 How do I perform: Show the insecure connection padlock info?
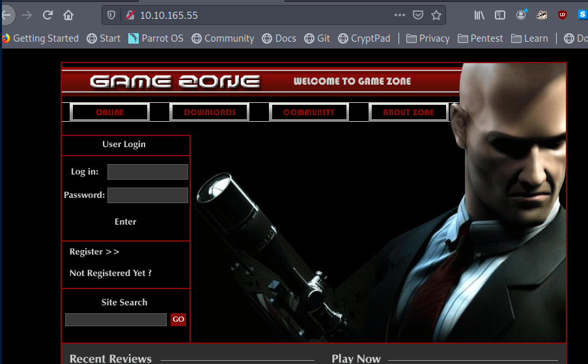(130, 15)
